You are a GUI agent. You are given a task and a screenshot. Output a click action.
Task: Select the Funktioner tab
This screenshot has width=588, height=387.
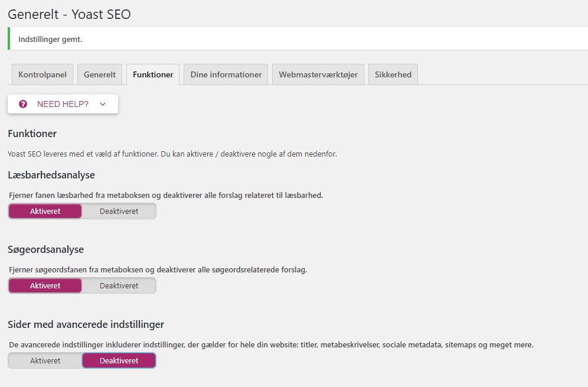[153, 74]
